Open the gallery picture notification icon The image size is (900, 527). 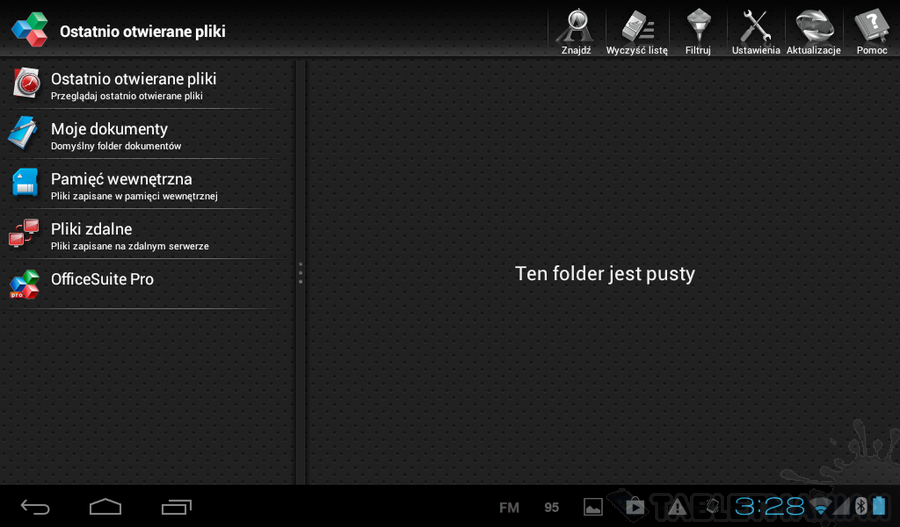(x=593, y=507)
